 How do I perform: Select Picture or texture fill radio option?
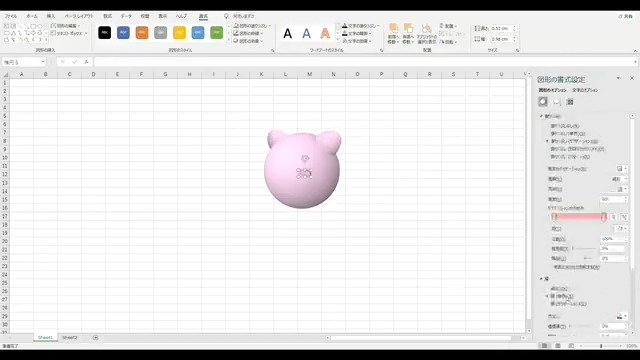(x=577, y=149)
